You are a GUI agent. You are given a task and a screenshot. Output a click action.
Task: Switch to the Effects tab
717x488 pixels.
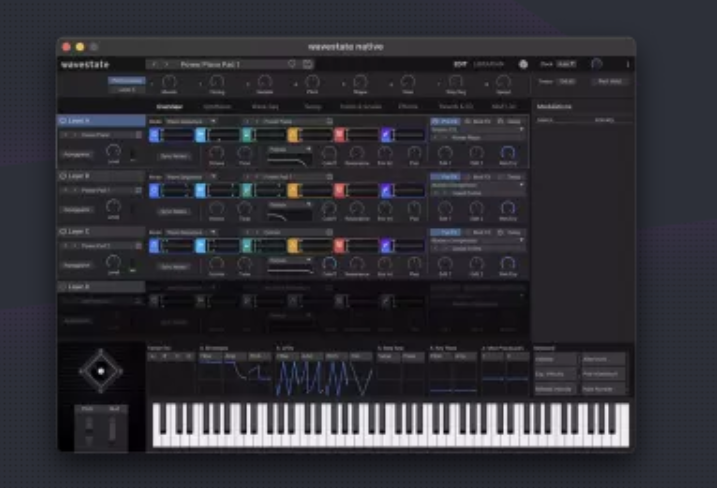(408, 107)
